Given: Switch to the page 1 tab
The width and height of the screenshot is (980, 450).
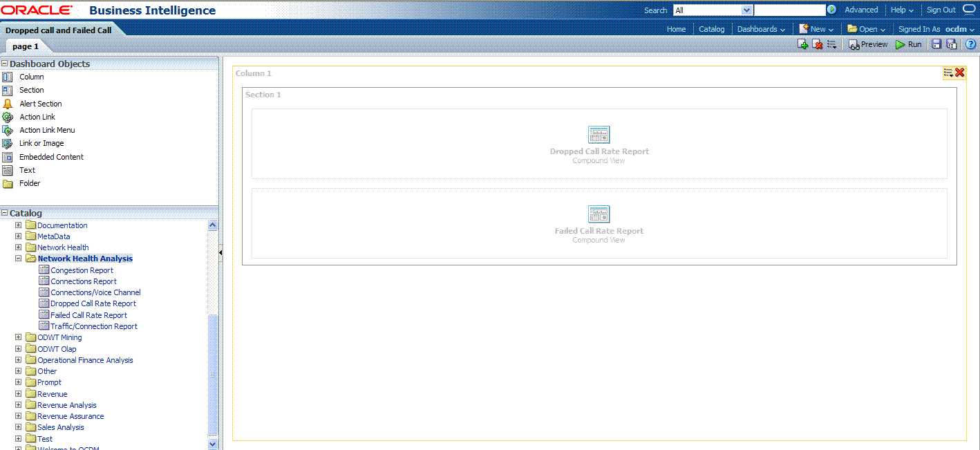Looking at the screenshot, I should point(26,46).
